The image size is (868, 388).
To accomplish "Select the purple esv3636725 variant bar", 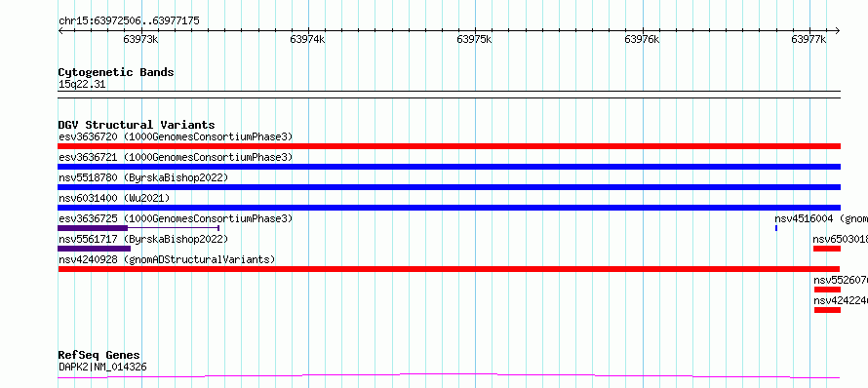I will (138, 228).
